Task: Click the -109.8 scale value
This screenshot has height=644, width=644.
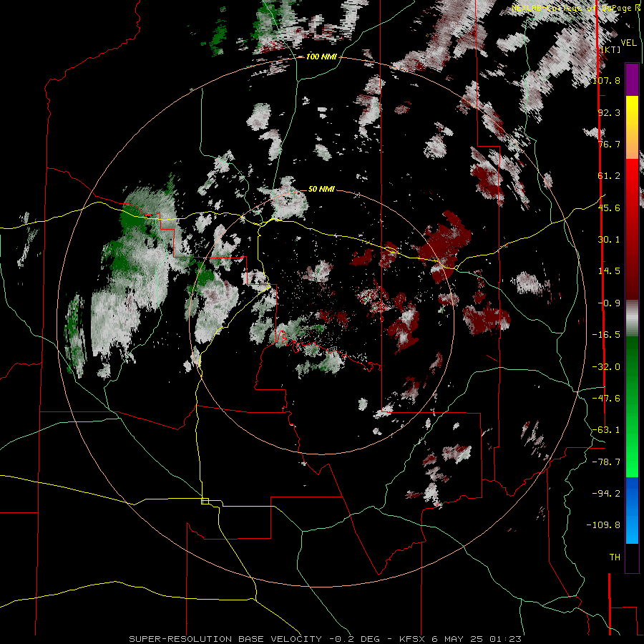Action: [x=603, y=525]
